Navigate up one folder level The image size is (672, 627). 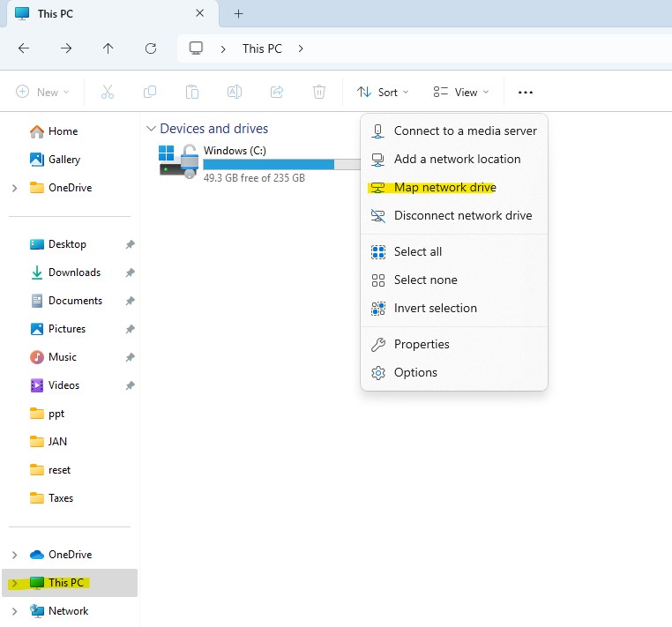(108, 49)
